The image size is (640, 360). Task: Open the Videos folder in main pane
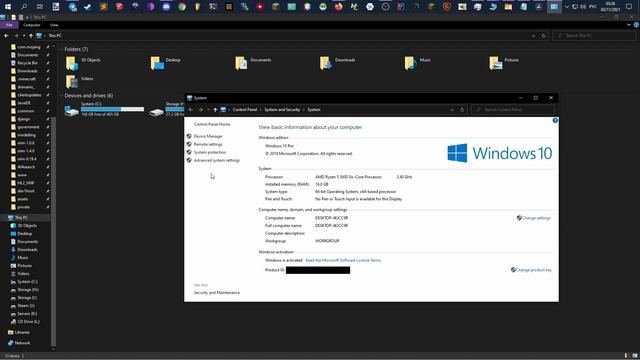coord(80,81)
